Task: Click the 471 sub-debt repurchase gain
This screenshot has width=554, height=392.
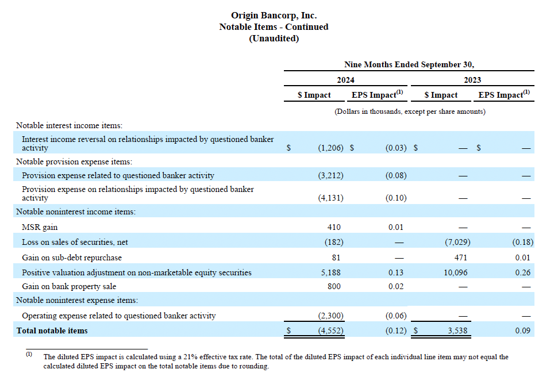Action: [x=461, y=258]
